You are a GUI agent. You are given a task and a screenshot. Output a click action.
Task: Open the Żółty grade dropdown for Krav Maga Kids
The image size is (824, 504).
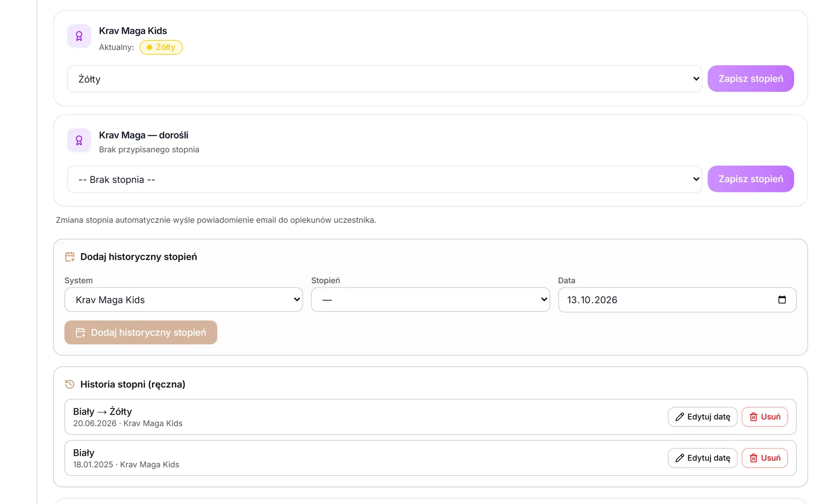click(384, 79)
